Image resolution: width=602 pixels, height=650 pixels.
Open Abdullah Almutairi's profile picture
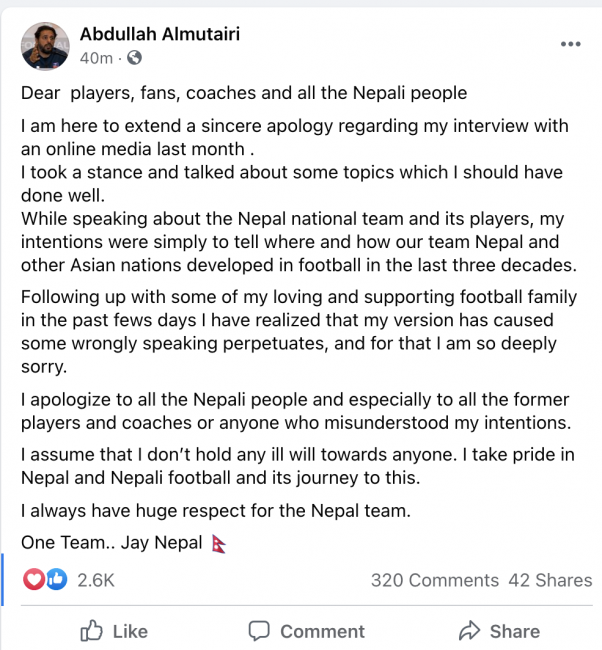[45, 46]
